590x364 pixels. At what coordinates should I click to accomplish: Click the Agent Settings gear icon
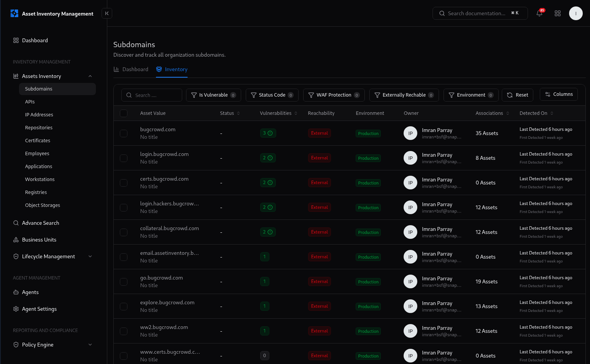pos(16,309)
